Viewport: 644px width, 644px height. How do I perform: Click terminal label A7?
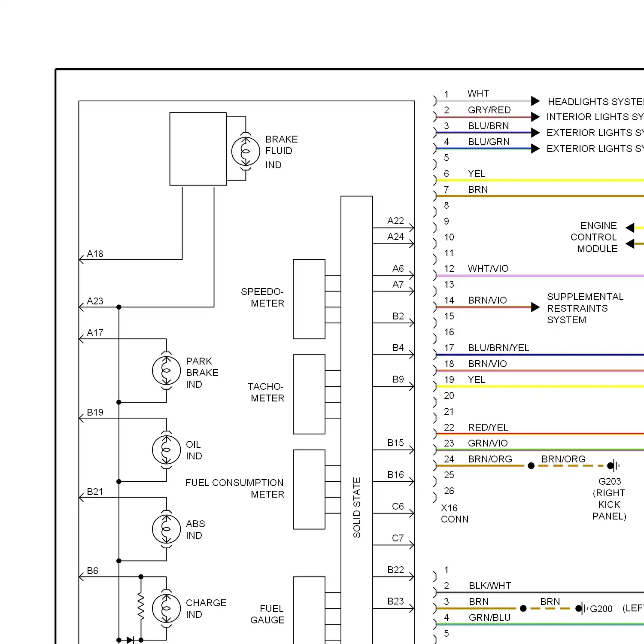(398, 284)
